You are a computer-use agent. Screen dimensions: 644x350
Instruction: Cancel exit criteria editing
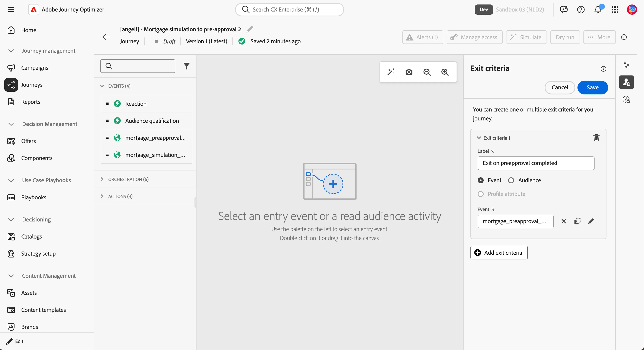(x=560, y=87)
